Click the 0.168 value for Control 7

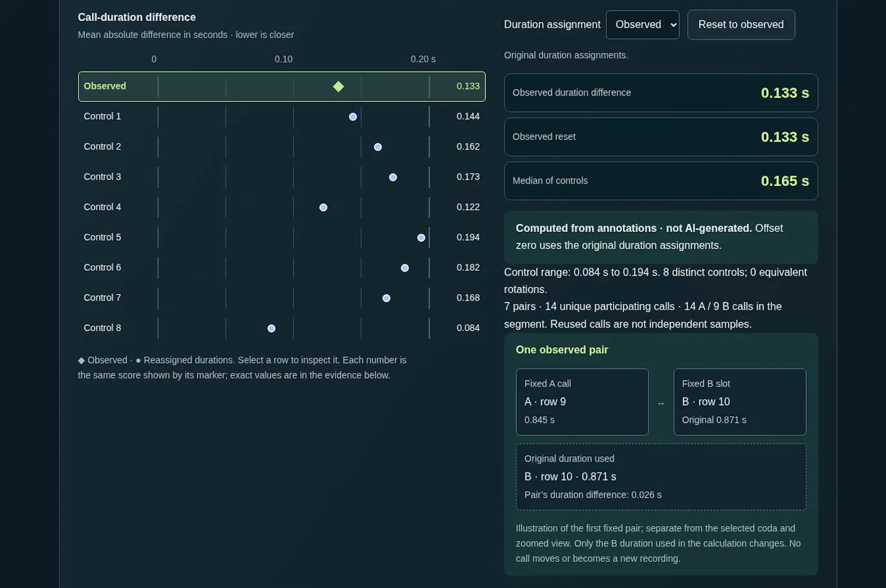click(x=468, y=297)
